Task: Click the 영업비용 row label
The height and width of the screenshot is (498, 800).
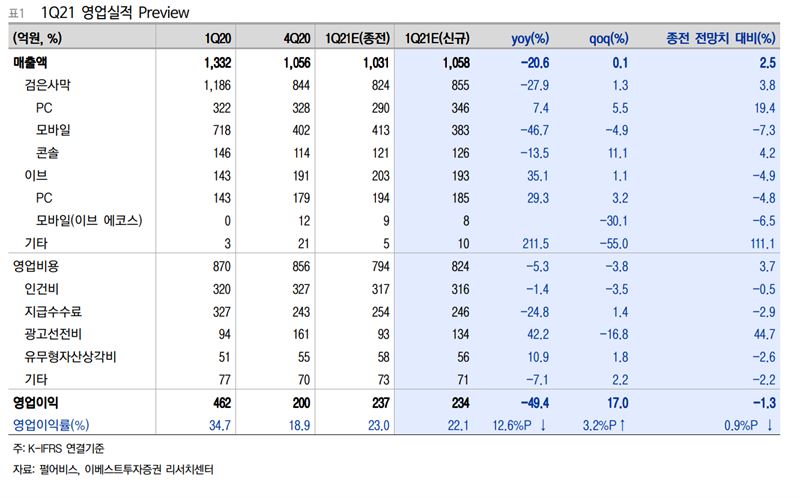Action: click(36, 266)
